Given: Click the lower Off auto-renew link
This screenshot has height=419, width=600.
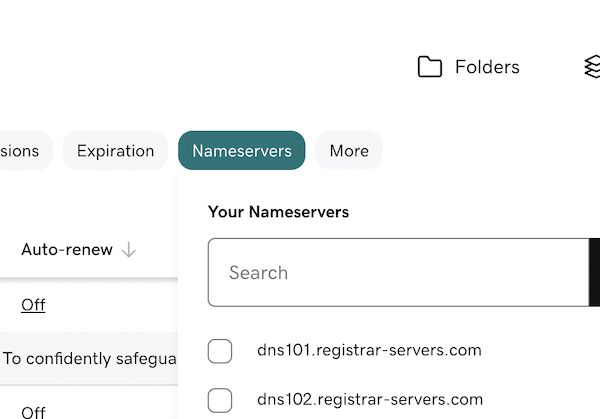Looking at the screenshot, I should [x=33, y=412].
